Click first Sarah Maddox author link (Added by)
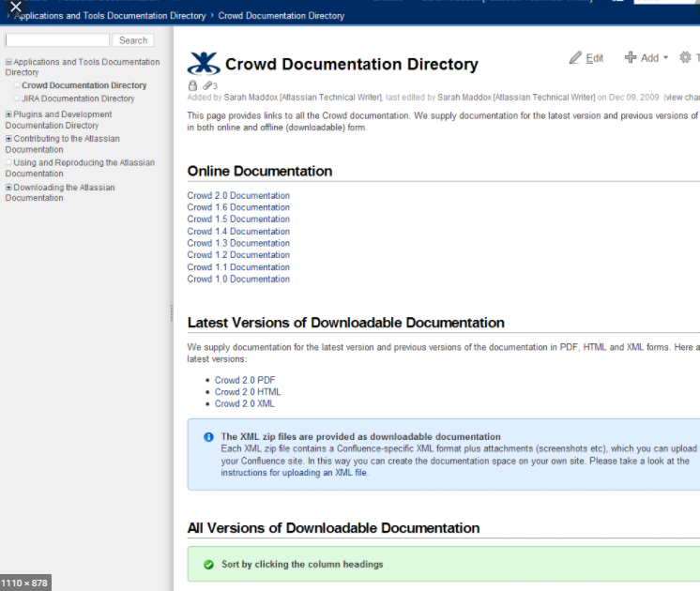 coord(303,98)
